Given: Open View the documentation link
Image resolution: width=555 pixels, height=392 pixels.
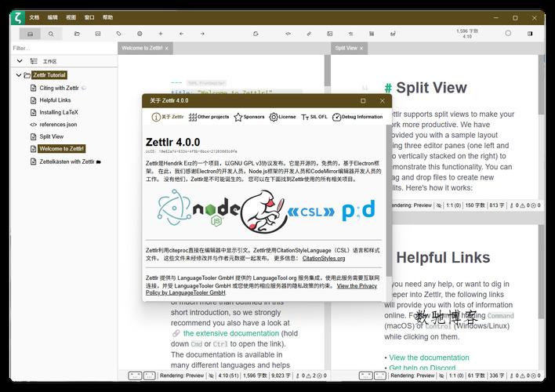Looking at the screenshot, I should [429, 358].
